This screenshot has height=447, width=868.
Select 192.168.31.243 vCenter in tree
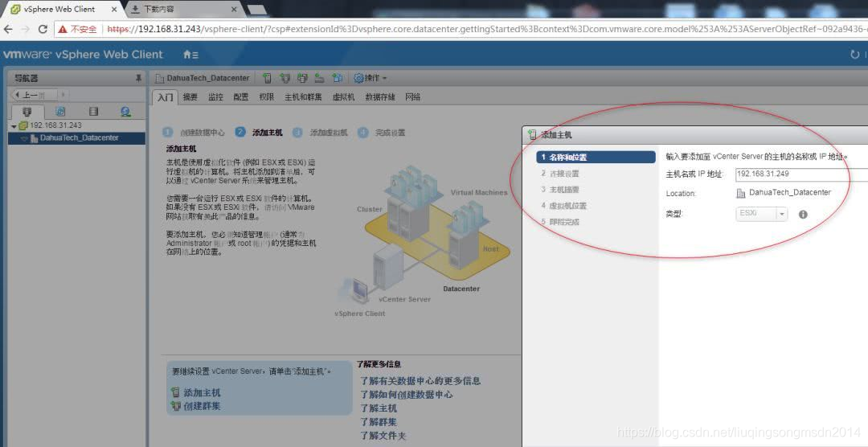point(55,125)
